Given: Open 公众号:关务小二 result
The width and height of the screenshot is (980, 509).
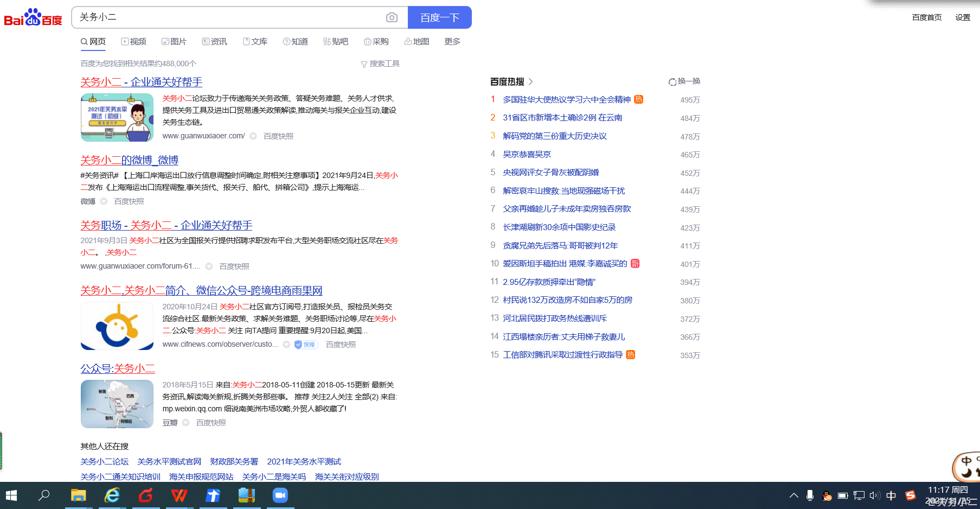Looking at the screenshot, I should tap(118, 368).
